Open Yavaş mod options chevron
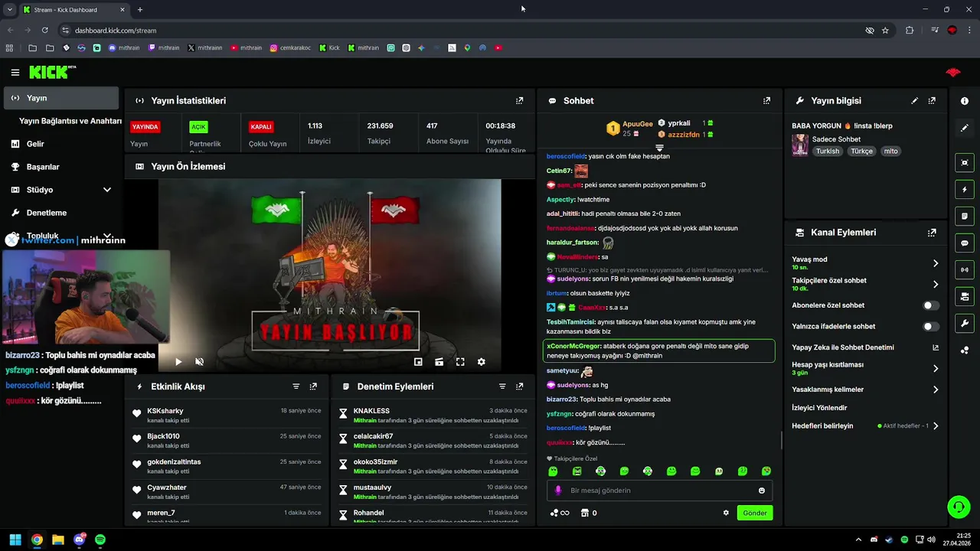Image resolution: width=980 pixels, height=551 pixels. pyautogui.click(x=936, y=263)
